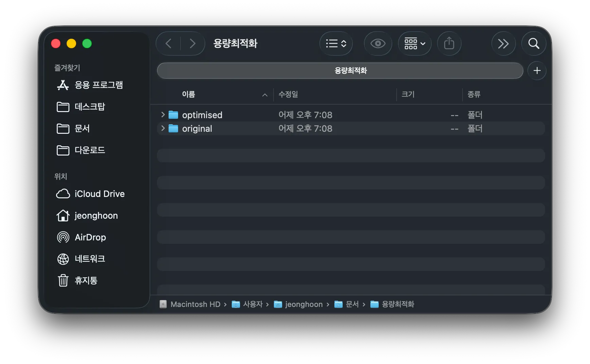Sort by the 수정일 column header

click(x=288, y=94)
